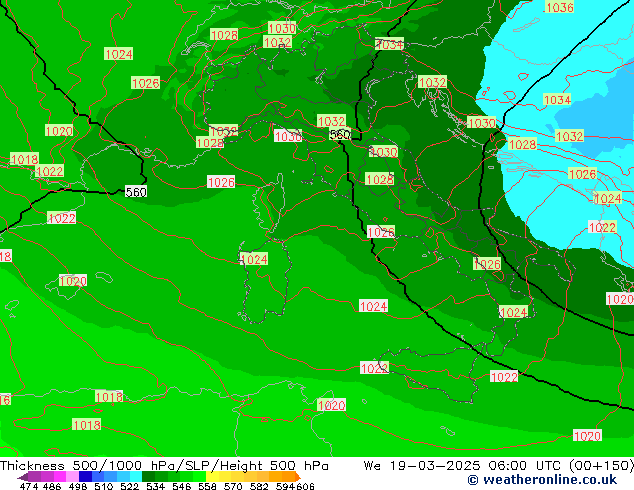Select the 498 legend value
The height and width of the screenshot is (490, 634).
coord(76,486)
